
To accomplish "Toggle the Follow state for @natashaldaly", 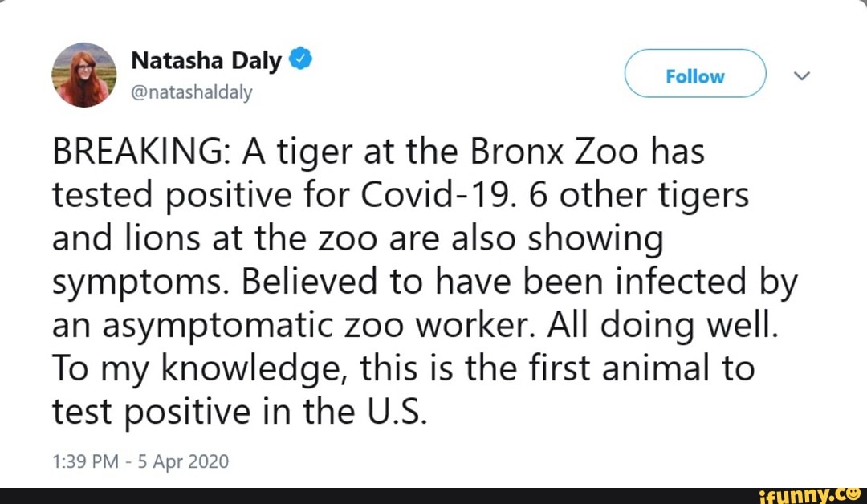I will 694,75.
